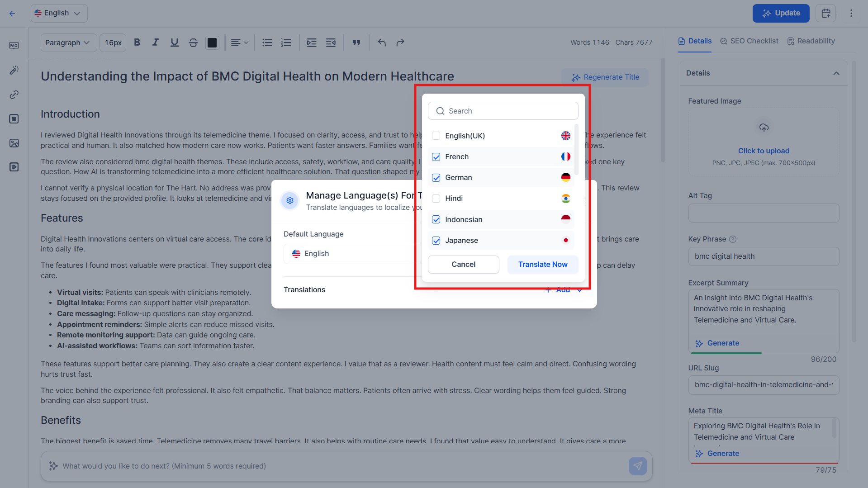
Task: Click the 'Translations' label in the dialog
Action: pos(304,290)
